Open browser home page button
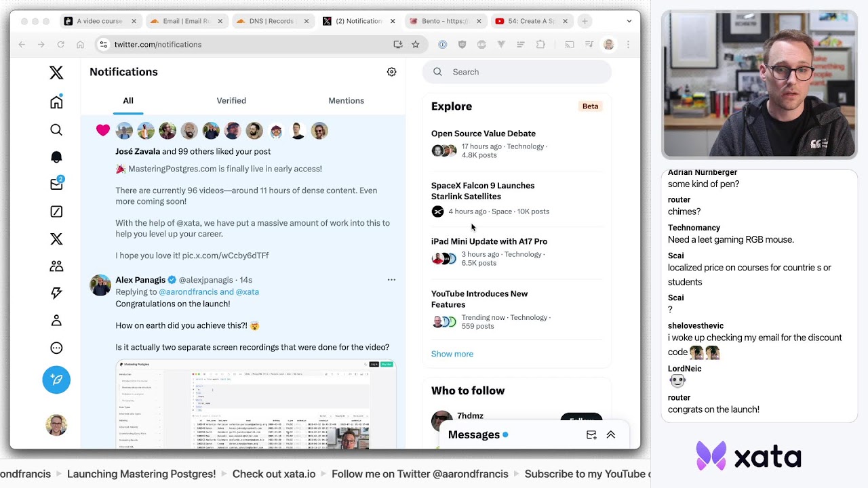868x488 pixels. pyautogui.click(x=80, y=44)
